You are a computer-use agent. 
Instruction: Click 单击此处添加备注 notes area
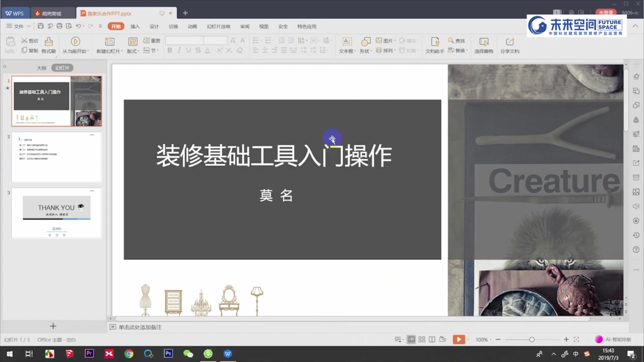[x=140, y=327]
